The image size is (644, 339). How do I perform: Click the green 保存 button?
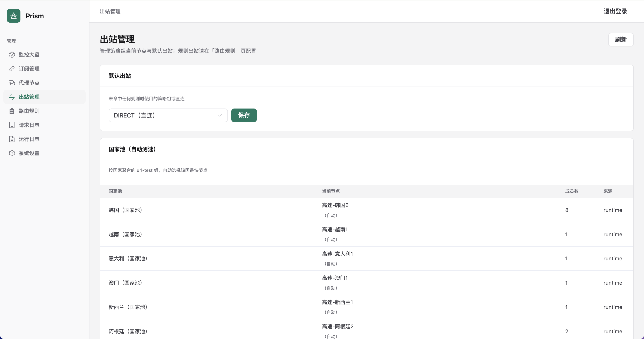tap(244, 115)
